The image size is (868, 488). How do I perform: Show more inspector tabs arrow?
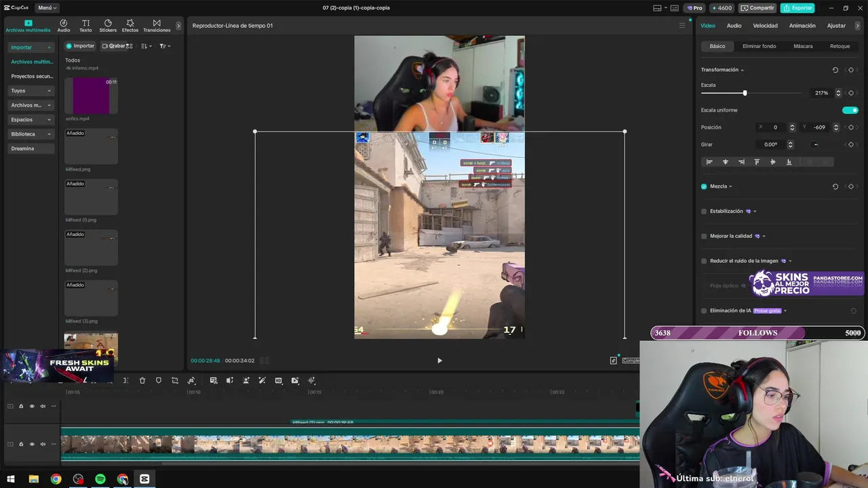[858, 26]
